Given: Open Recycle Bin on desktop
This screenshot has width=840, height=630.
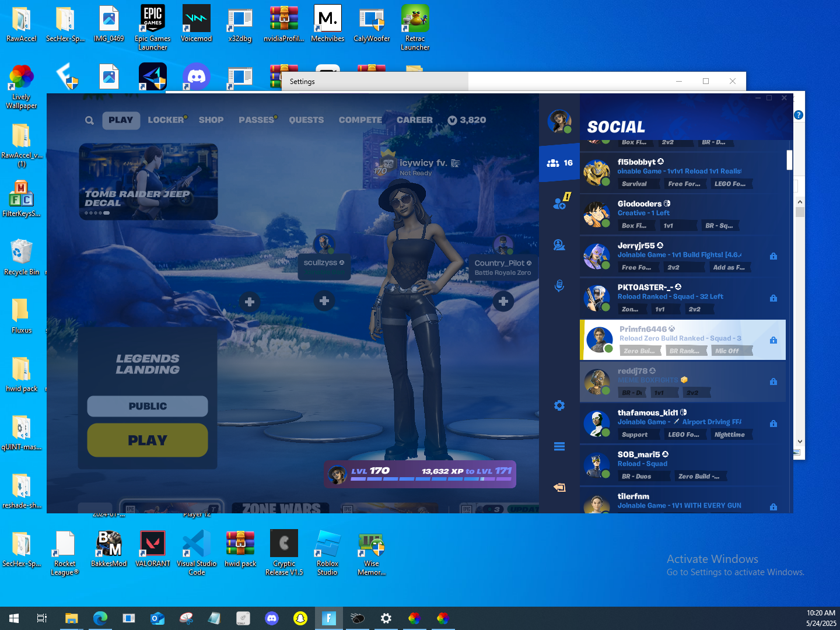Looking at the screenshot, I should (x=22, y=257).
